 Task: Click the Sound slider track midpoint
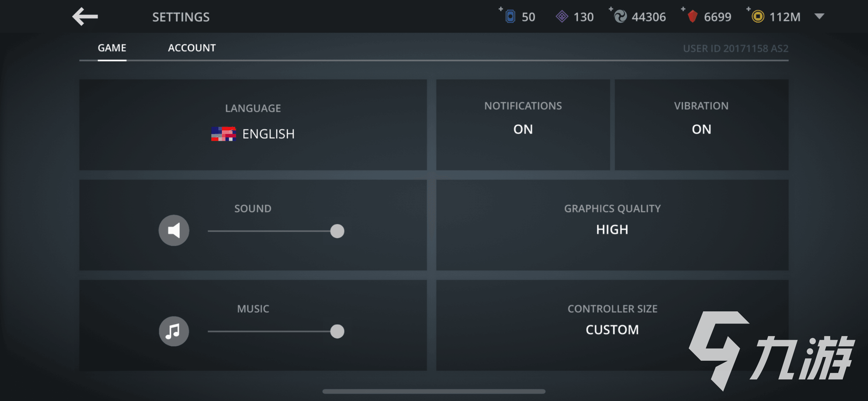(x=272, y=231)
